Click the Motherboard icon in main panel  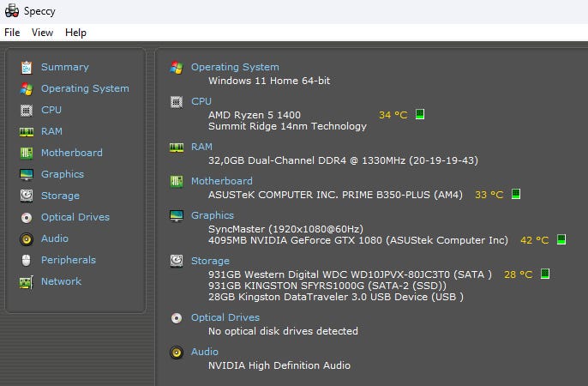(177, 182)
